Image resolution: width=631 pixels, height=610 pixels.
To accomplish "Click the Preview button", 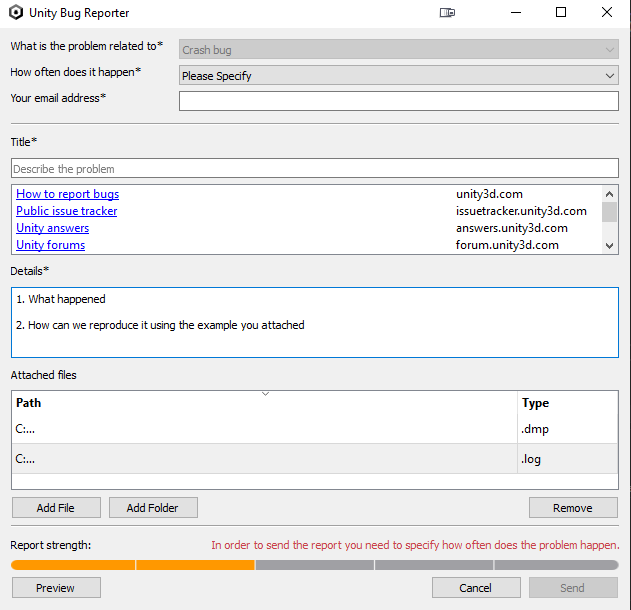I will 56,588.
